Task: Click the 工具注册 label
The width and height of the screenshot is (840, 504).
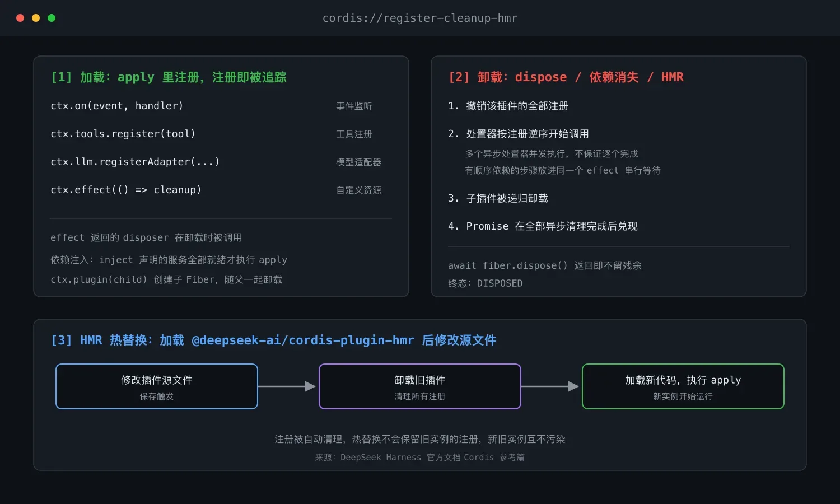Action: (354, 134)
